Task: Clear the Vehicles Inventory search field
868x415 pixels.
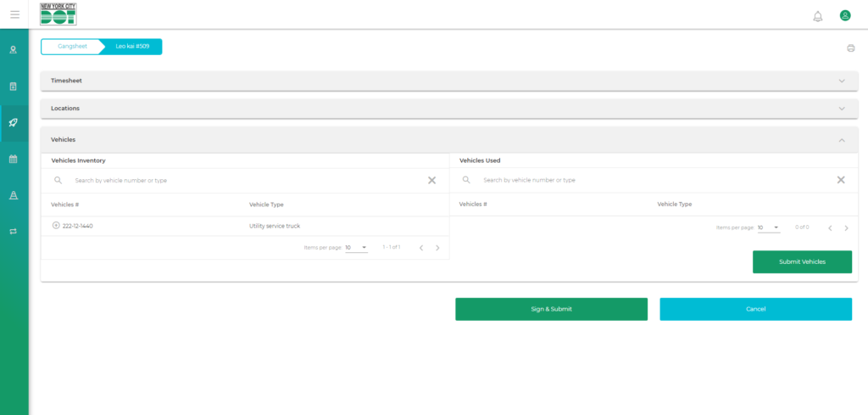Action: click(431, 180)
